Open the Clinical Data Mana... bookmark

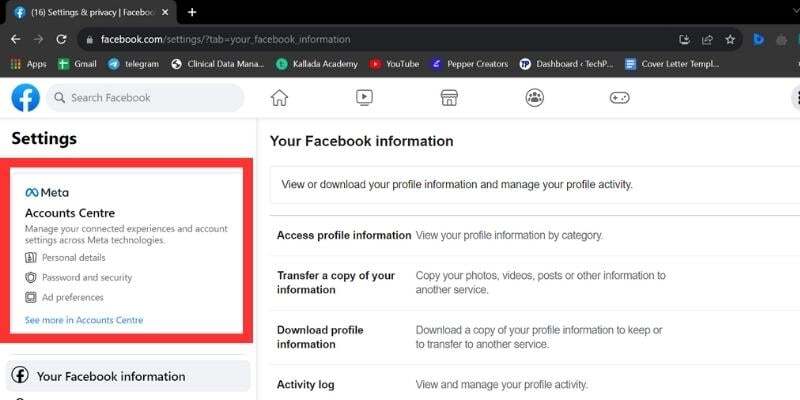(218, 64)
